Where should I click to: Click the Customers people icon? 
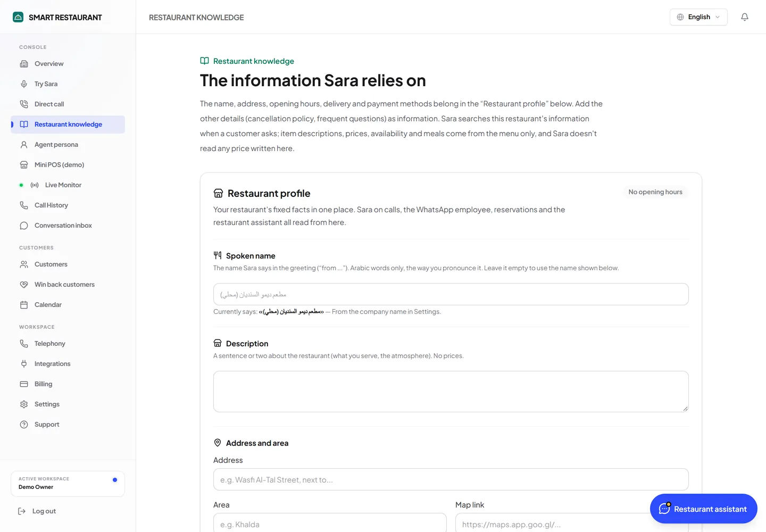point(24,264)
